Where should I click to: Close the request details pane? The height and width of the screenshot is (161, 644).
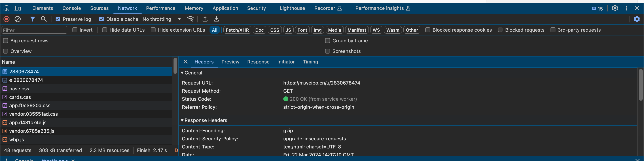coord(186,62)
